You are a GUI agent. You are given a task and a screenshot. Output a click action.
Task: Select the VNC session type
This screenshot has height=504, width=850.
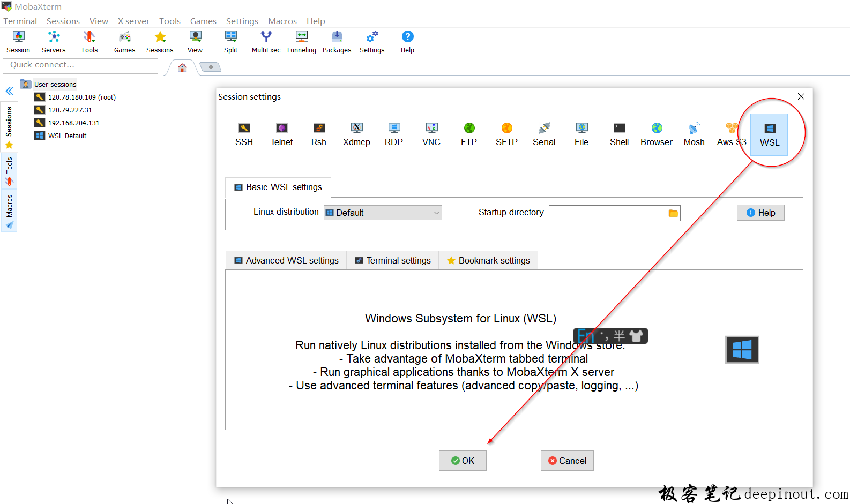tap(431, 134)
